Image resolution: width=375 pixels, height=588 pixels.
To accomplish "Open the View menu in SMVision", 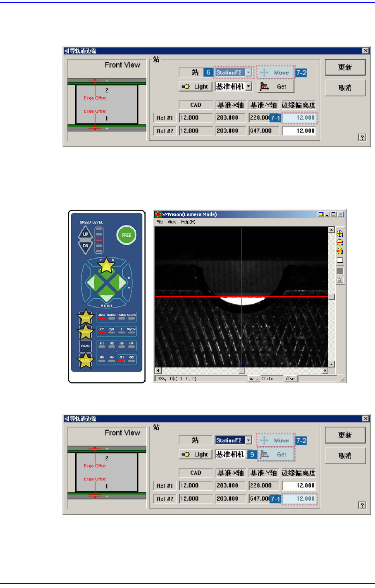I will point(172,222).
